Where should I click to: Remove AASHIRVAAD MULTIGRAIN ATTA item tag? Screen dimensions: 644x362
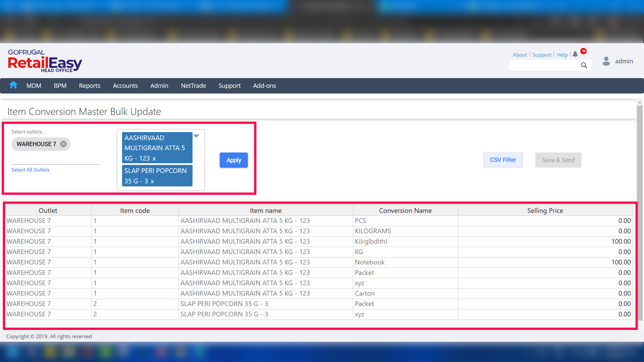tap(154, 159)
